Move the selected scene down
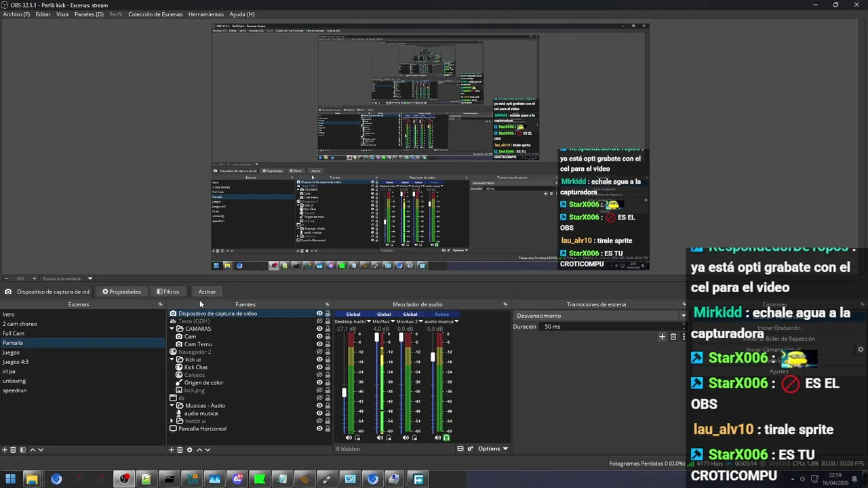868x488 pixels. click(x=40, y=449)
